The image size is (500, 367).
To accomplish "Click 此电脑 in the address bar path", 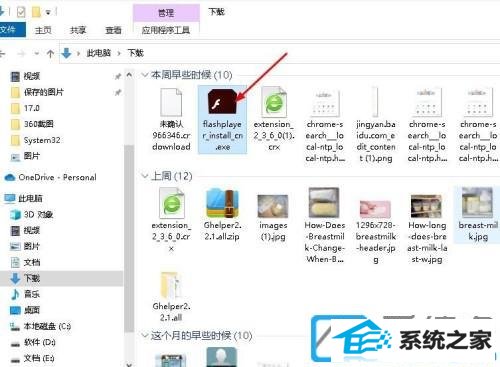I will pyautogui.click(x=98, y=53).
